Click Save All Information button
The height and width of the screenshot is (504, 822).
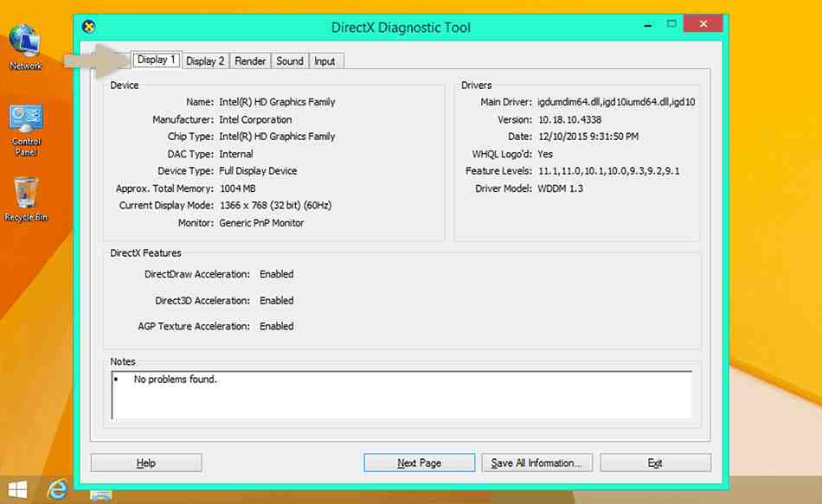[x=537, y=463]
